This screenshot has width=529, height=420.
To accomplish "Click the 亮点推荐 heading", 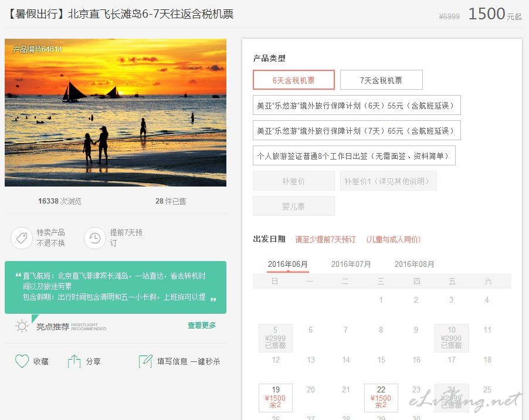I will click(53, 327).
